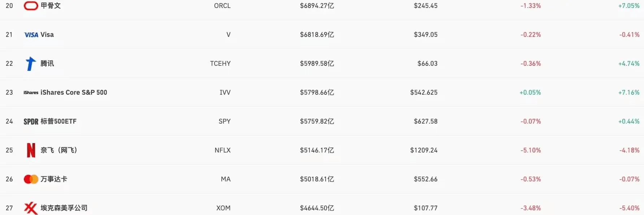Click Visa market cap $6818.69亿
644x215 pixels.
click(317, 35)
